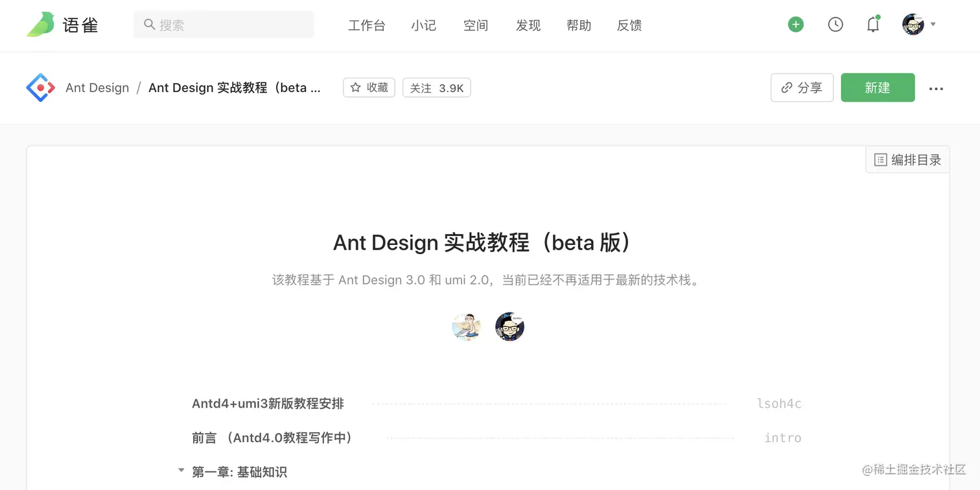Click the intro slug text
The width and height of the screenshot is (980, 490).
coord(783,438)
